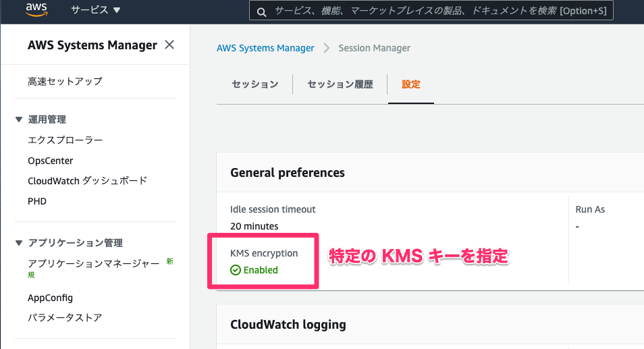Click AWS Systems Manager breadcrumb link
Image resolution: width=644 pixels, height=349 pixels.
point(265,48)
